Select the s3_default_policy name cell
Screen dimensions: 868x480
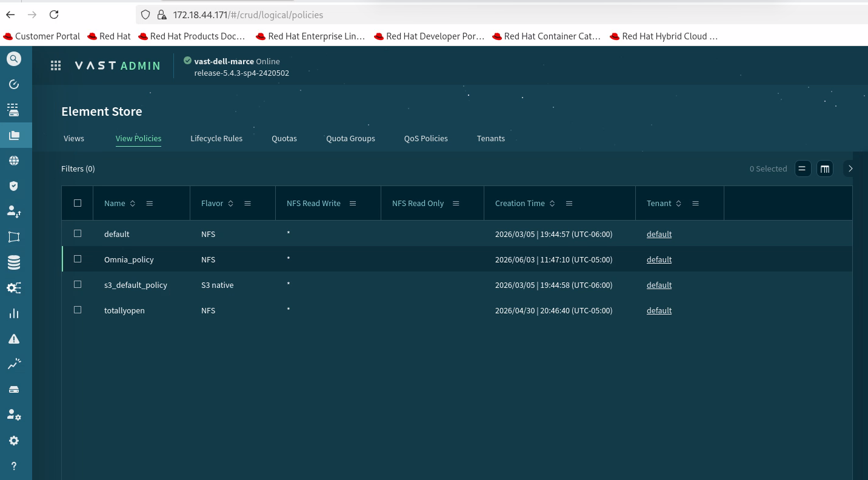pyautogui.click(x=136, y=285)
